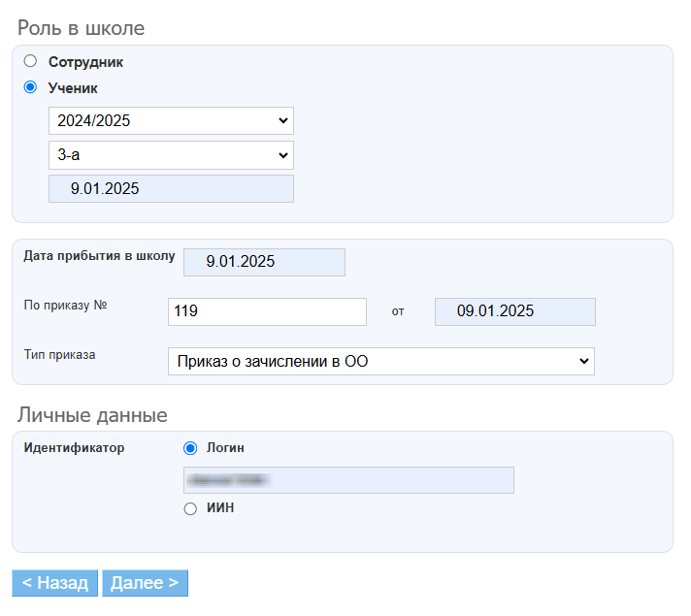This screenshot has width=691, height=616.
Task: Open the Тип приказа dropdown
Action: [x=380, y=361]
